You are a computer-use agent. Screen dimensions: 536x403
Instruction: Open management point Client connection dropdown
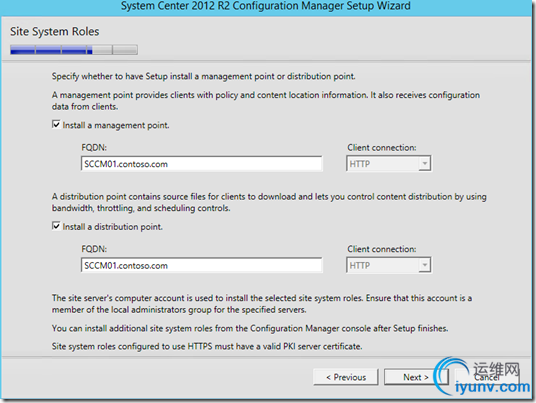point(388,164)
